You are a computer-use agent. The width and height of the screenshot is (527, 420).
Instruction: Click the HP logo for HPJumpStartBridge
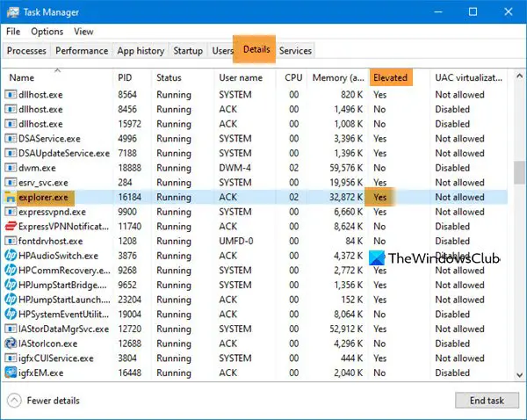coord(11,285)
